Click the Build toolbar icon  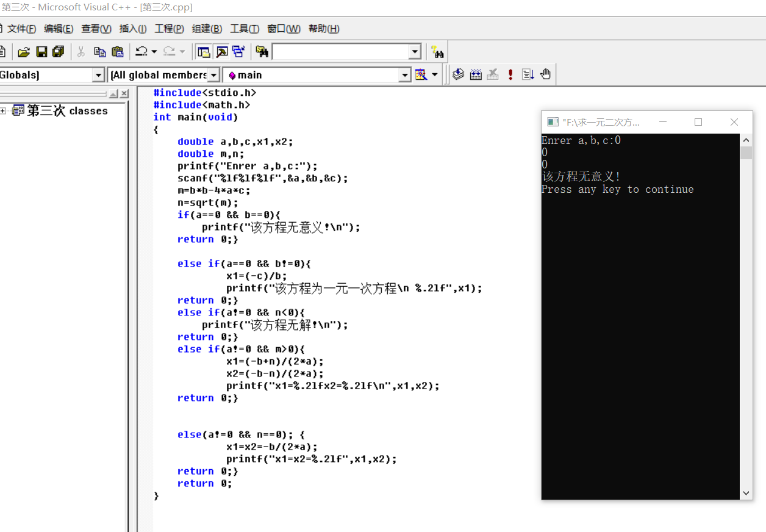(476, 74)
